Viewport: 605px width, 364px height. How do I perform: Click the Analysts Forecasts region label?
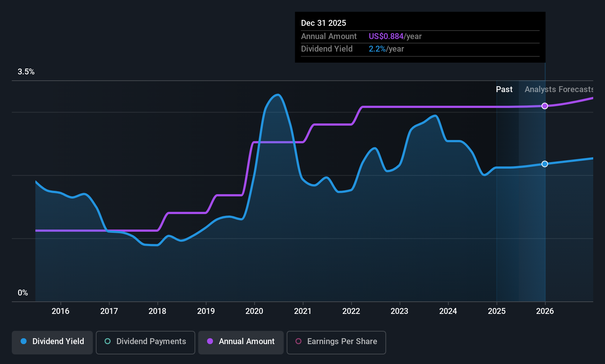click(x=559, y=90)
